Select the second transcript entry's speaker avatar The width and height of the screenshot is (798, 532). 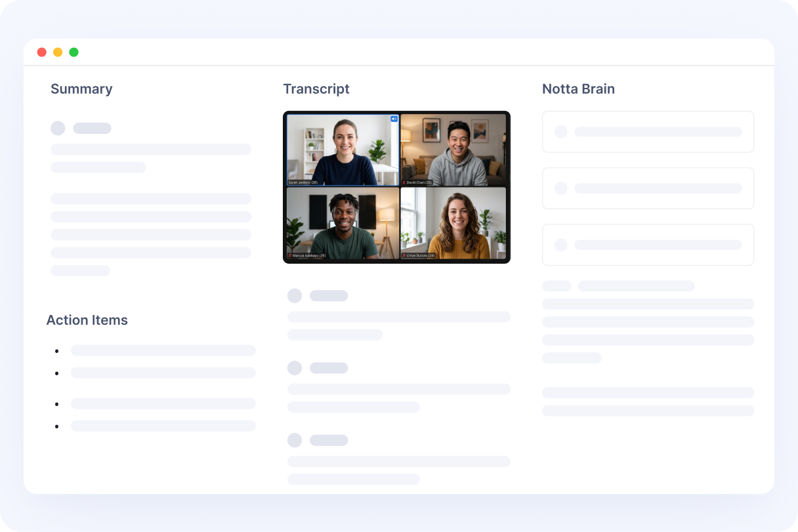(x=295, y=368)
